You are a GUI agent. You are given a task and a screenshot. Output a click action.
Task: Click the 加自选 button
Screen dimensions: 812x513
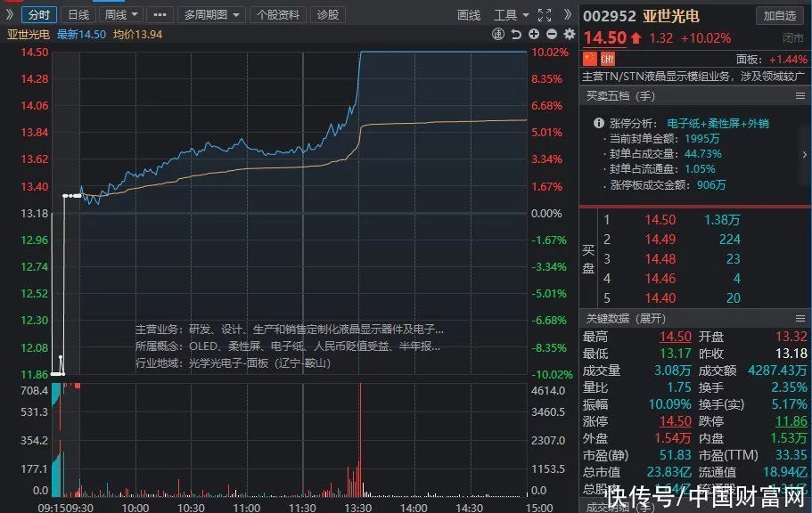[780, 15]
